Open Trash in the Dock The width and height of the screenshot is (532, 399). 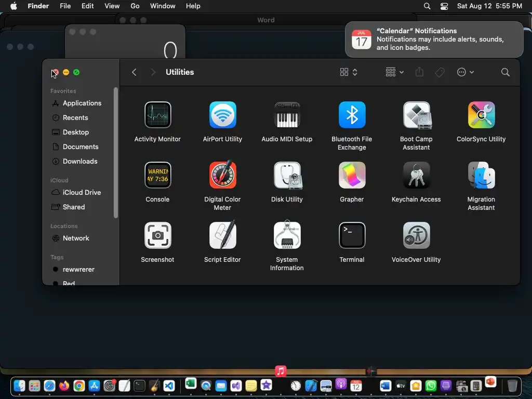click(x=512, y=386)
